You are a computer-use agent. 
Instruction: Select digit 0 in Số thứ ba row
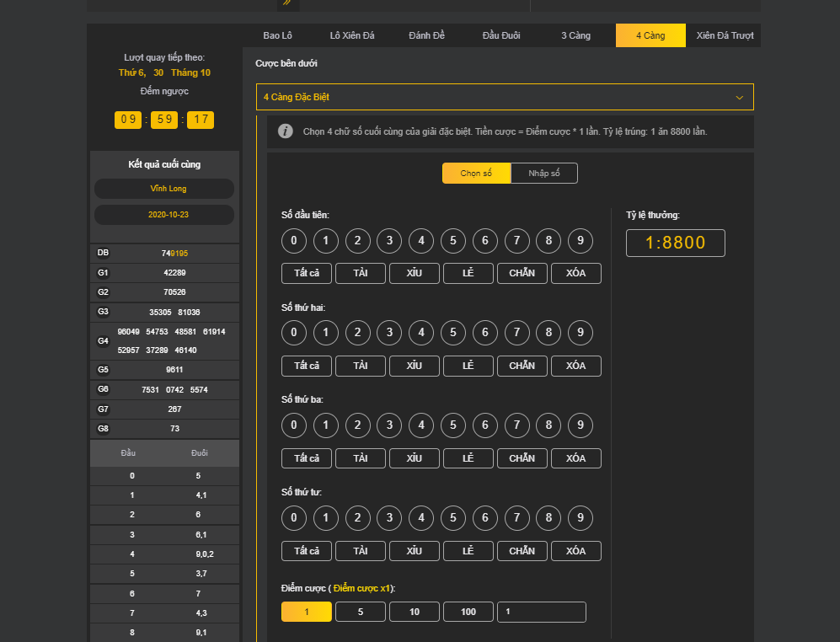pos(293,425)
